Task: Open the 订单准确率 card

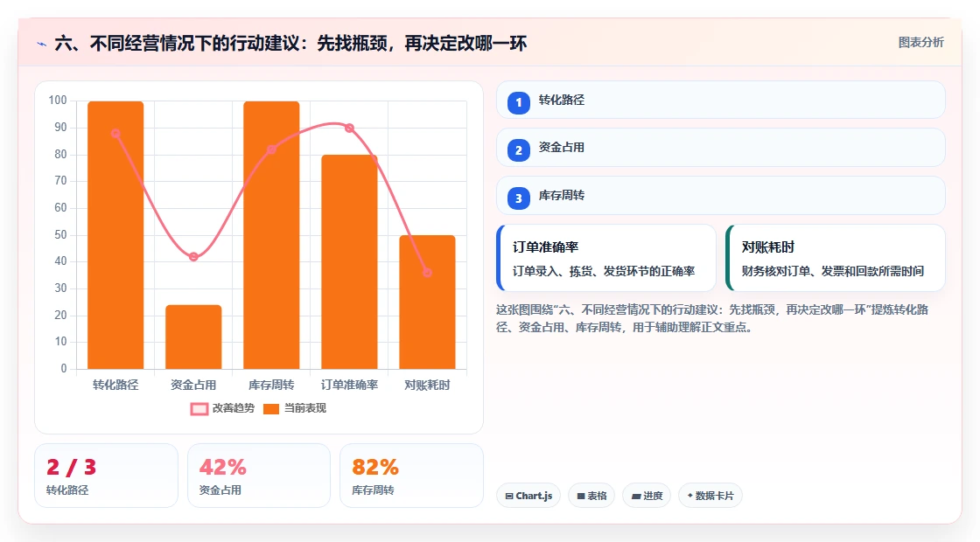Action: (606, 258)
